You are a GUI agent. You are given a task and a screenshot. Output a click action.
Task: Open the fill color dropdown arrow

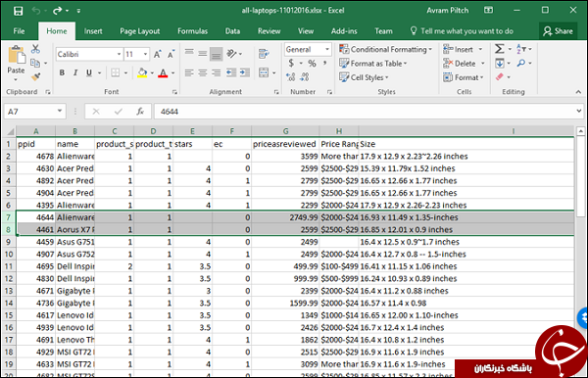click(152, 73)
